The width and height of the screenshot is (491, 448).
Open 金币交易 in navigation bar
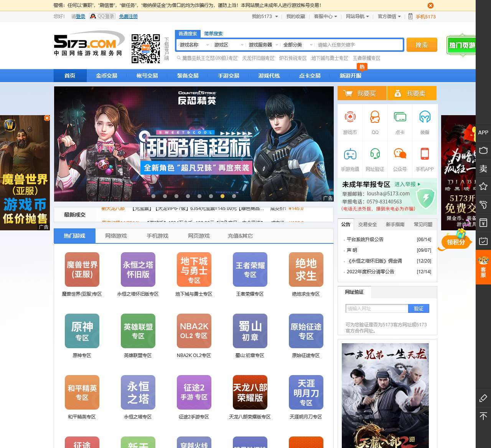(107, 76)
